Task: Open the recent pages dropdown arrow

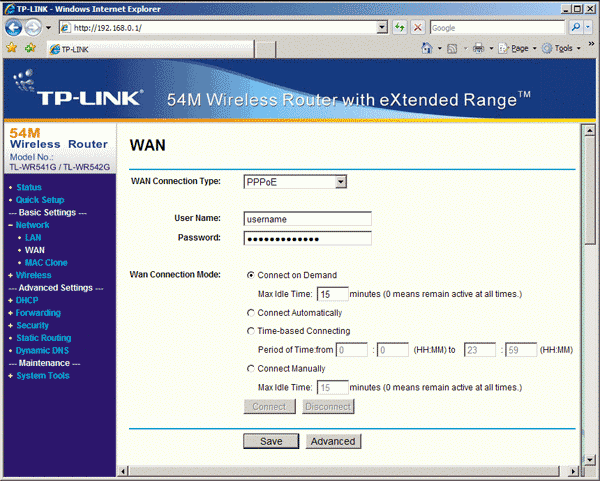Action: coord(49,28)
